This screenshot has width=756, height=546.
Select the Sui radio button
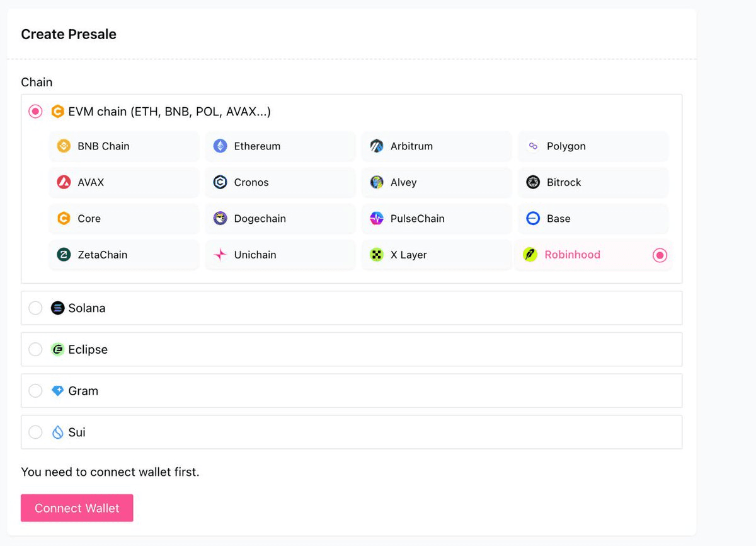pos(36,433)
